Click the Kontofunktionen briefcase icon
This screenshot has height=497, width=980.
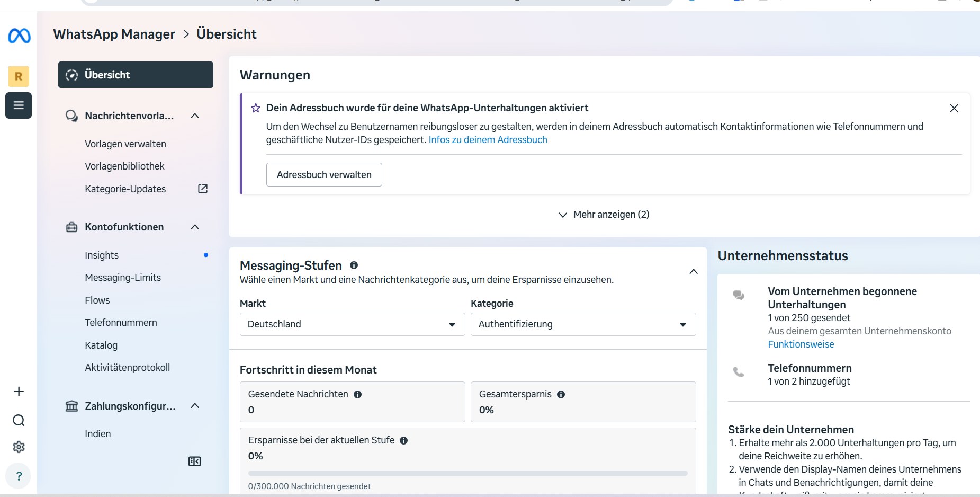coord(71,227)
